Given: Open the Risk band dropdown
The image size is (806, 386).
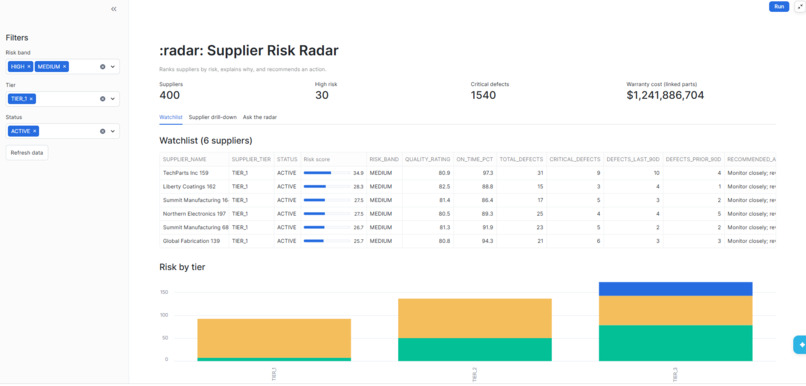Looking at the screenshot, I should coord(113,67).
